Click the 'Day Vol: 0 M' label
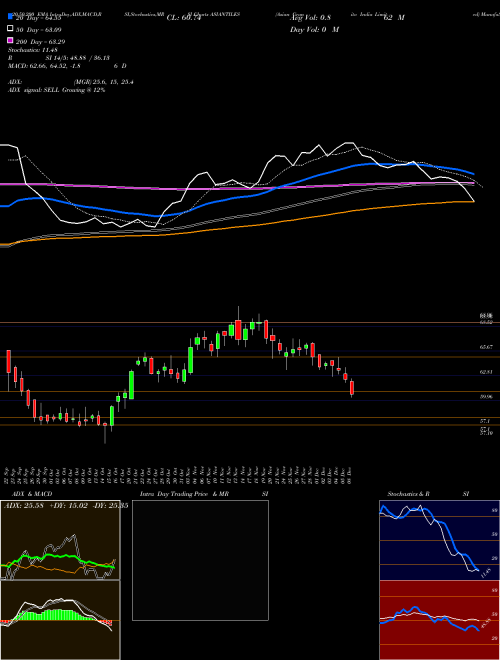This screenshot has width=500, height=660. coord(314,29)
